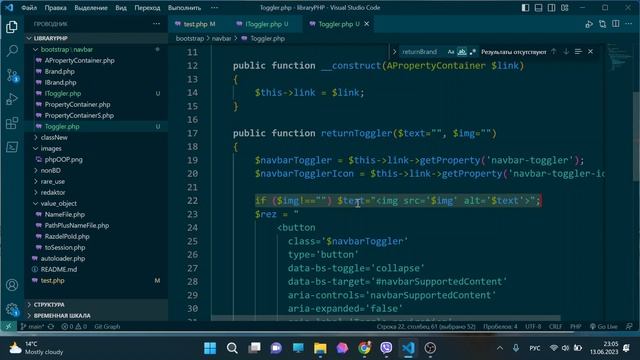Switch to the test.php tab
Viewport: 640px width, 360px height.
pos(195,24)
